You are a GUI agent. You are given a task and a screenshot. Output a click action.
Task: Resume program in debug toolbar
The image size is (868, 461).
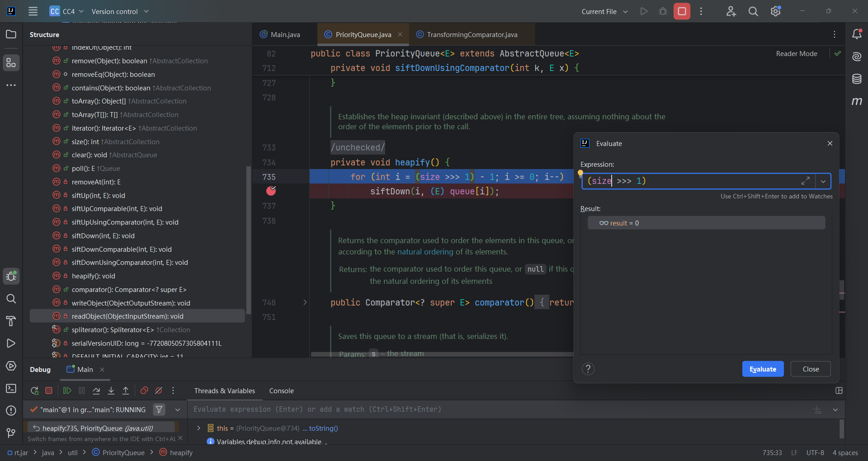pos(67,390)
